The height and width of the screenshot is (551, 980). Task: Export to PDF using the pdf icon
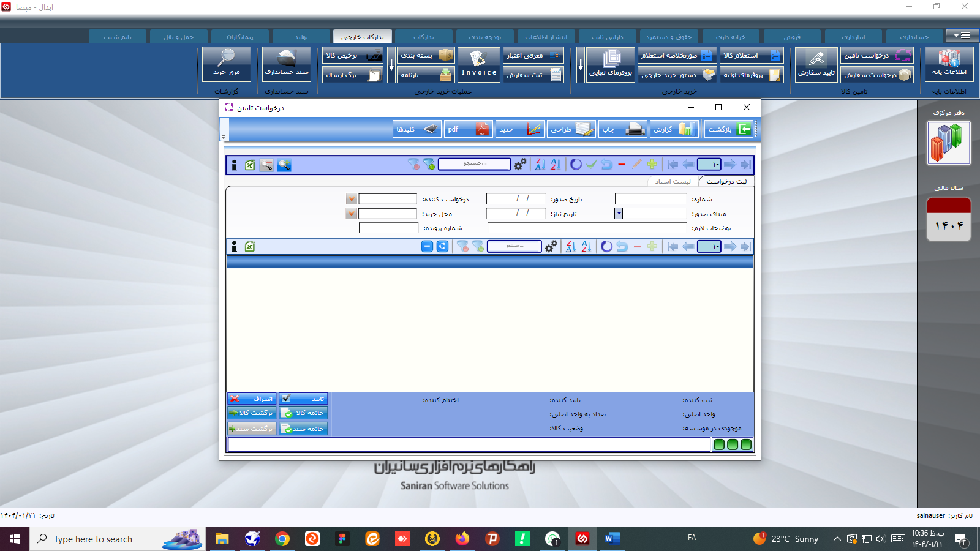(469, 129)
